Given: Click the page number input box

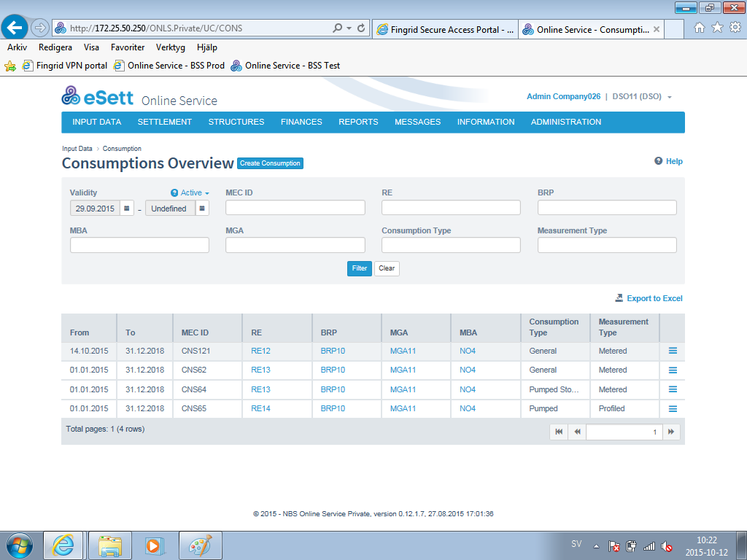Looking at the screenshot, I should pos(624,432).
